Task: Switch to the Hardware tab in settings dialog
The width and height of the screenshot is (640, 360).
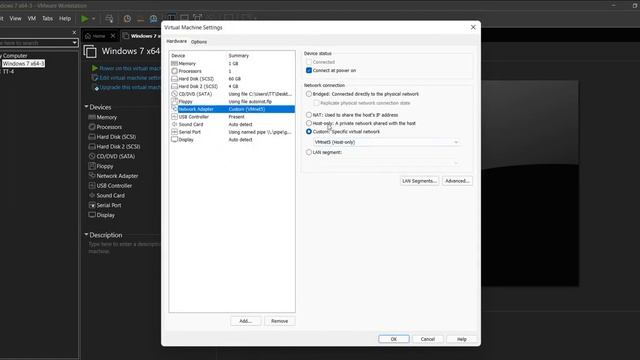Action: [176, 41]
